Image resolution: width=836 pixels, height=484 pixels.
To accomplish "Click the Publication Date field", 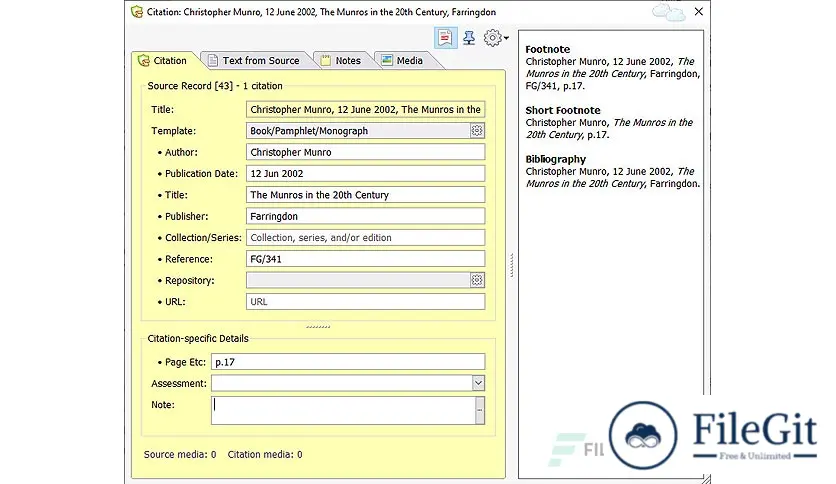I will point(365,173).
